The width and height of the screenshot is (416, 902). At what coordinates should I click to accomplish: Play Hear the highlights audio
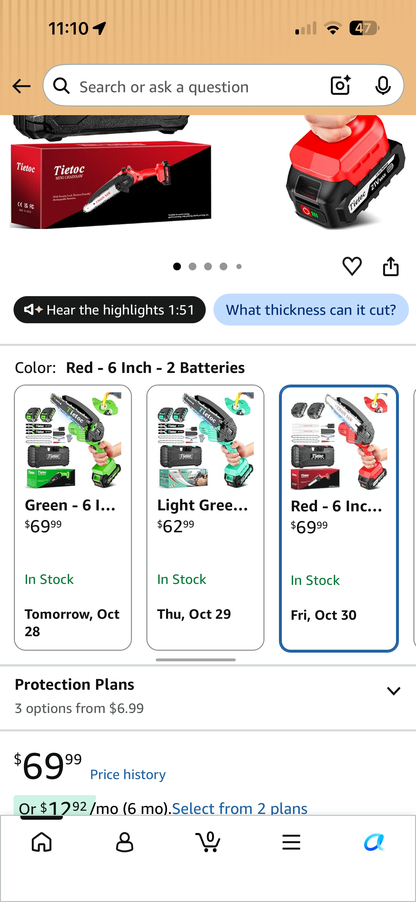click(x=109, y=310)
